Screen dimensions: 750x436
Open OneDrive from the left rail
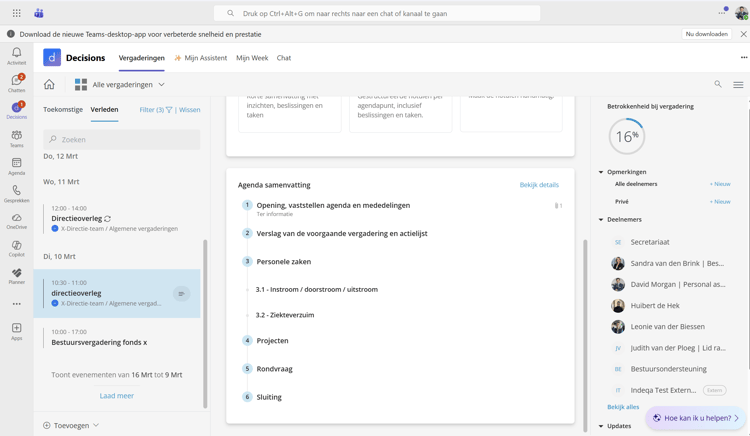pos(17,221)
